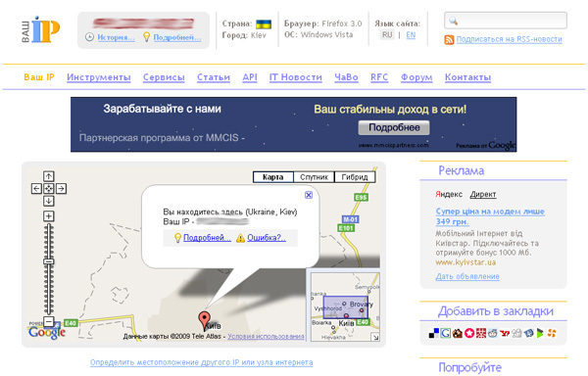Click the search input field
The width and height of the screenshot is (588, 376).
pyautogui.click(x=506, y=21)
